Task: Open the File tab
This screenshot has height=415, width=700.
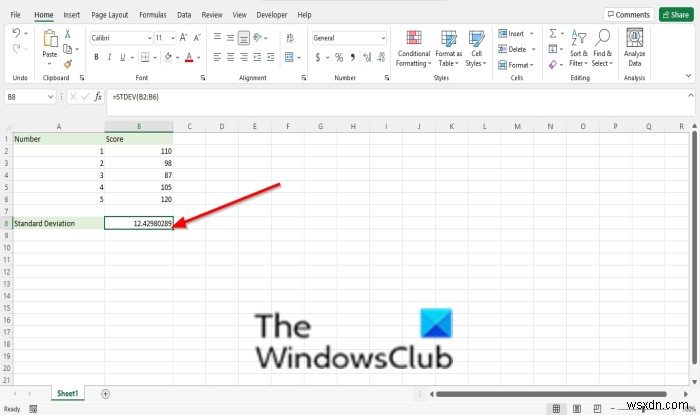Action: pyautogui.click(x=16, y=15)
